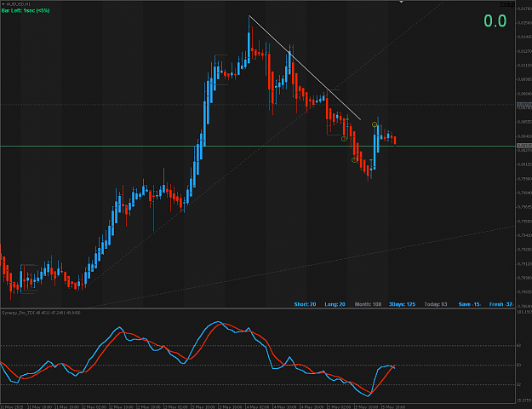Click the green chart shift marker at the top
532x409 pixels.
coord(402,2)
